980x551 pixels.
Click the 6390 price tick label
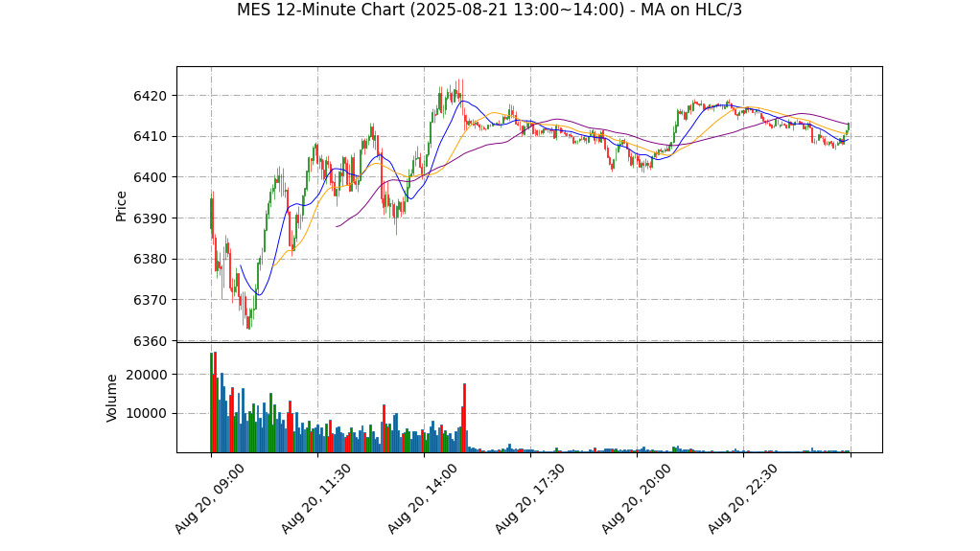pos(150,218)
